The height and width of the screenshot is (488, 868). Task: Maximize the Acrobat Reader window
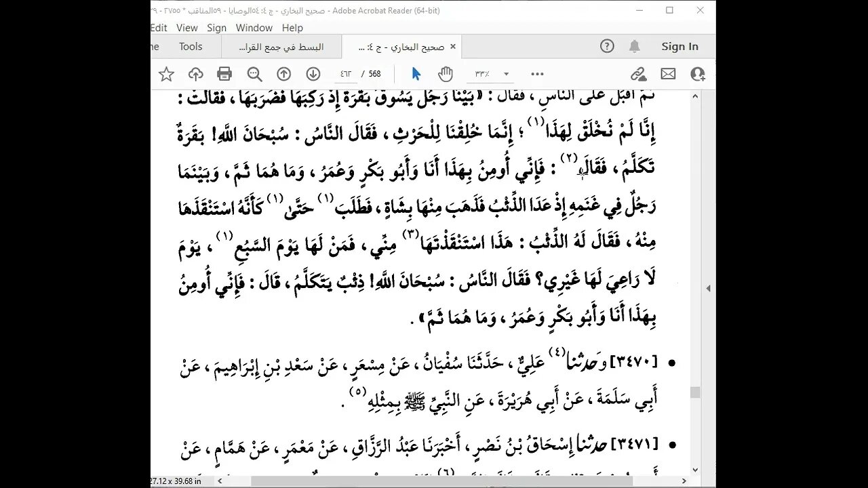tap(669, 10)
